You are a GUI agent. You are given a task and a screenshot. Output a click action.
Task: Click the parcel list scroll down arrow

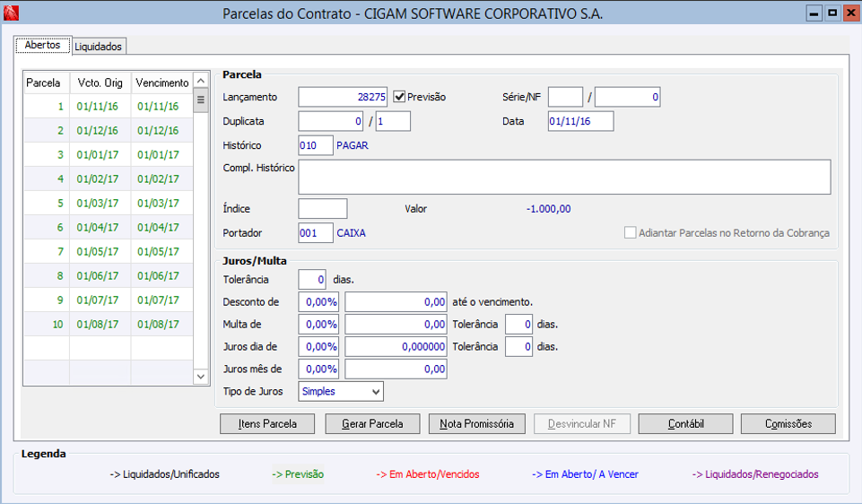click(201, 377)
